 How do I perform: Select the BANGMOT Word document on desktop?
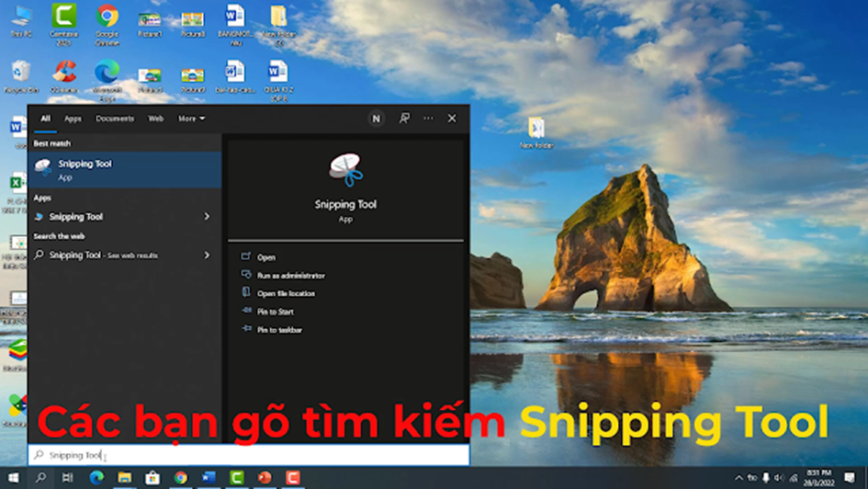coord(235,25)
